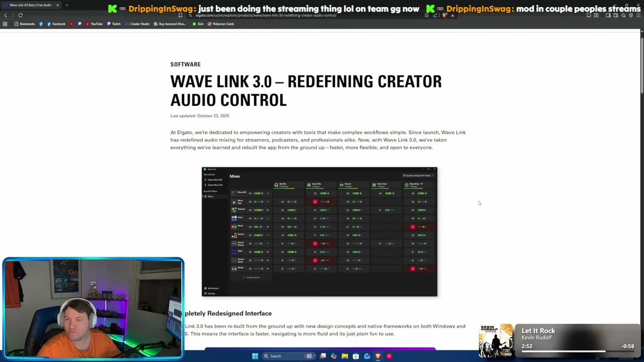Click the Brave Rewards triangle icon
Image resolution: width=644 pixels, height=362 pixels.
(x=453, y=16)
